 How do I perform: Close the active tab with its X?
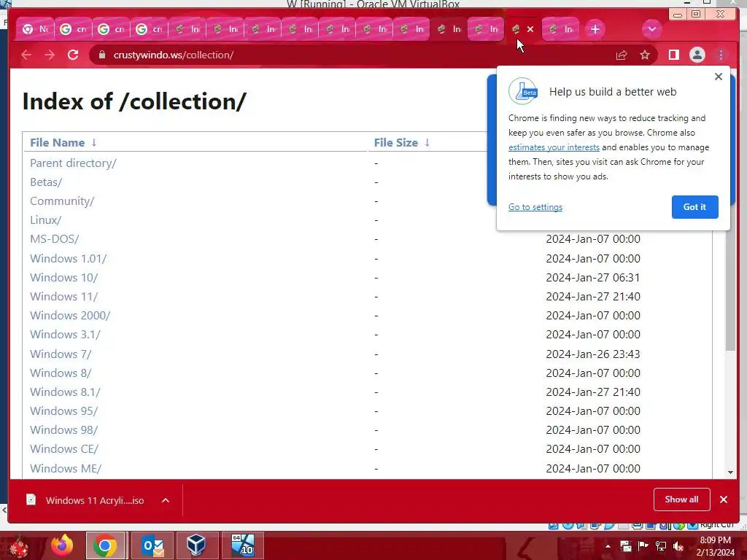point(530,29)
